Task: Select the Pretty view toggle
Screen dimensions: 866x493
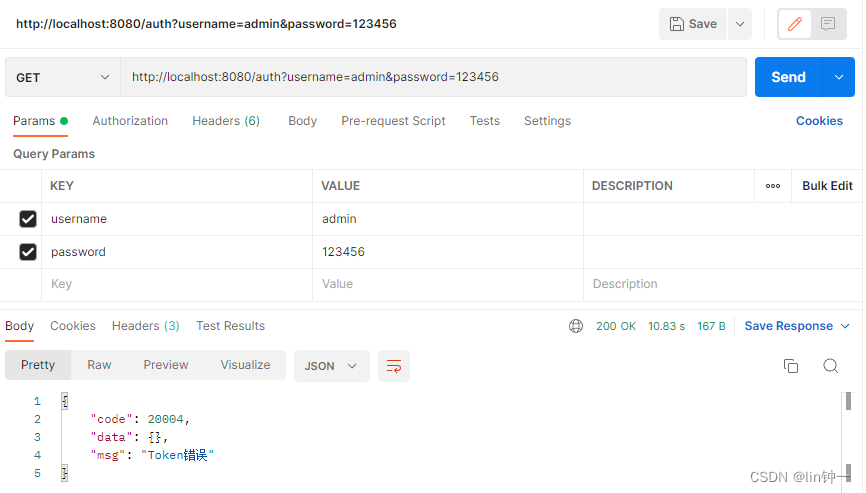Action: [38, 365]
